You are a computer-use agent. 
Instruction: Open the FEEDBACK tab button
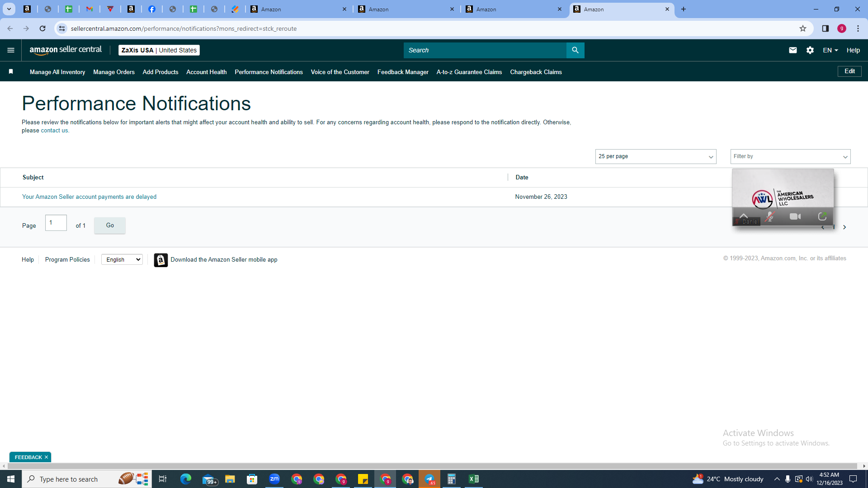(x=28, y=457)
